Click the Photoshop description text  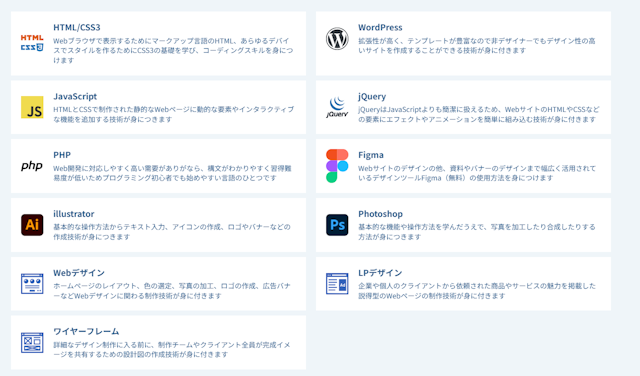point(477,232)
